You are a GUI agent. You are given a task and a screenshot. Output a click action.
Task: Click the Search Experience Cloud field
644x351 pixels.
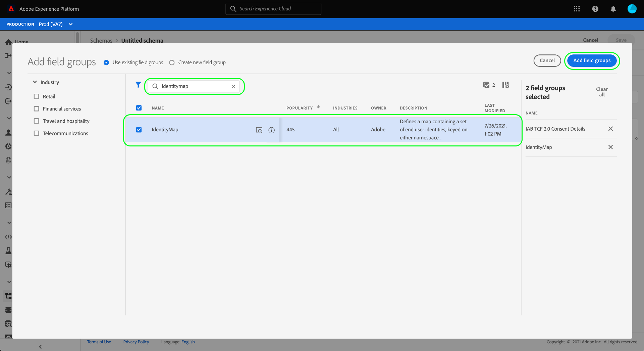pos(273,9)
